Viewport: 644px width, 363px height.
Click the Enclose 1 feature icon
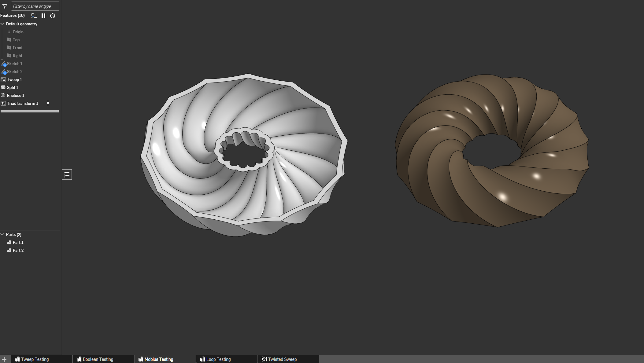click(3, 95)
